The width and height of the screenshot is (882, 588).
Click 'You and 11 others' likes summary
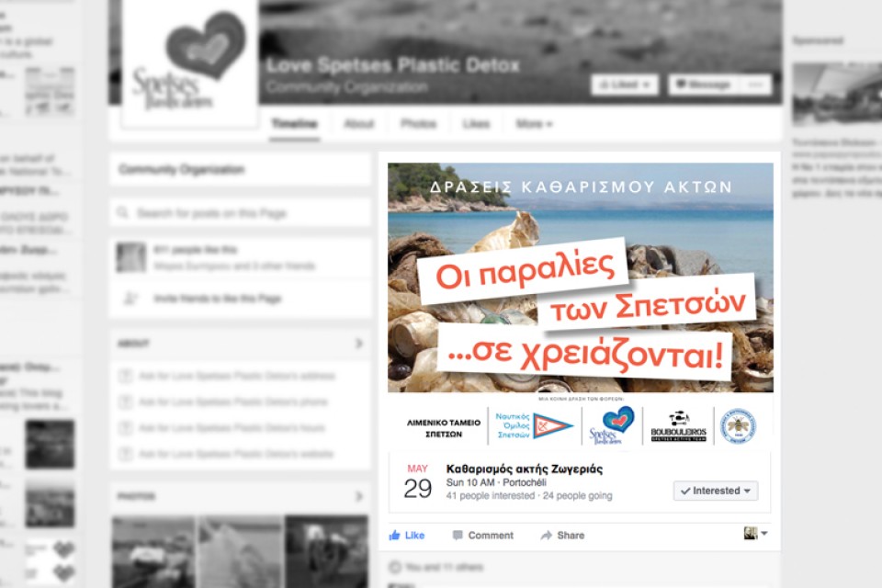pos(444,567)
